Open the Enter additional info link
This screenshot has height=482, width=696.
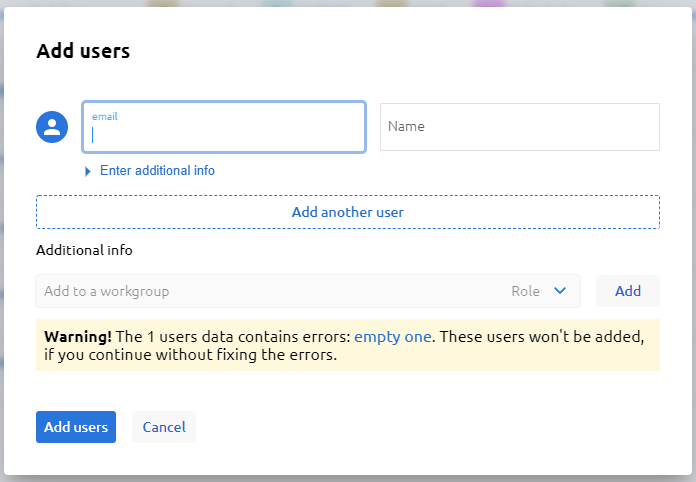click(157, 171)
